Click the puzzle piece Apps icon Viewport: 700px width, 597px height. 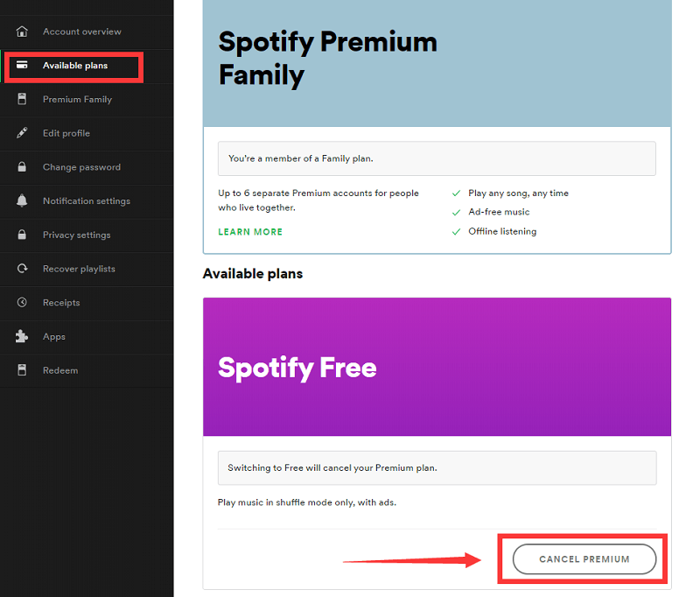tap(23, 336)
